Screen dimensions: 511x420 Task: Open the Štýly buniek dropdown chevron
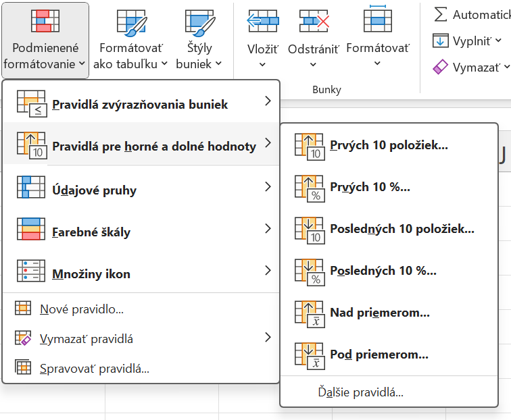218,63
